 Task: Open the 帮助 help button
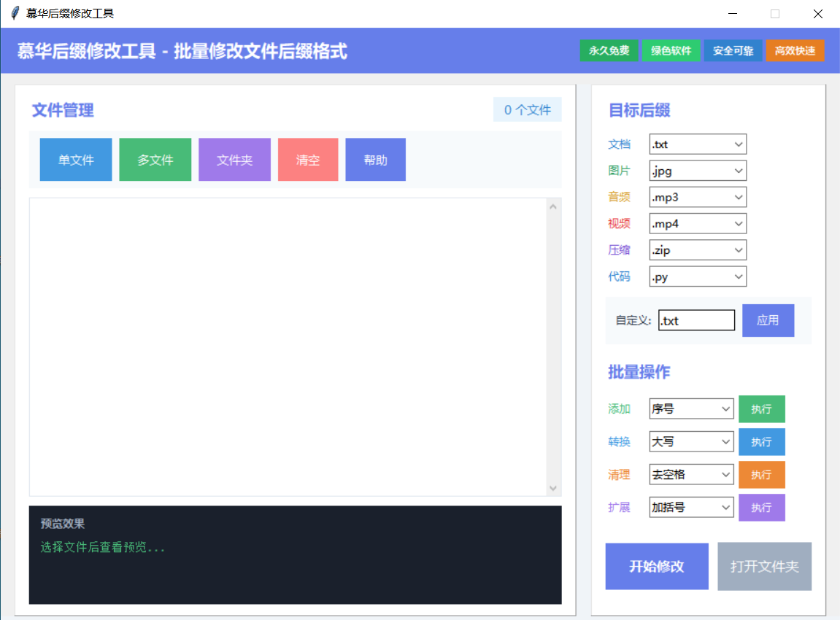[x=376, y=160]
